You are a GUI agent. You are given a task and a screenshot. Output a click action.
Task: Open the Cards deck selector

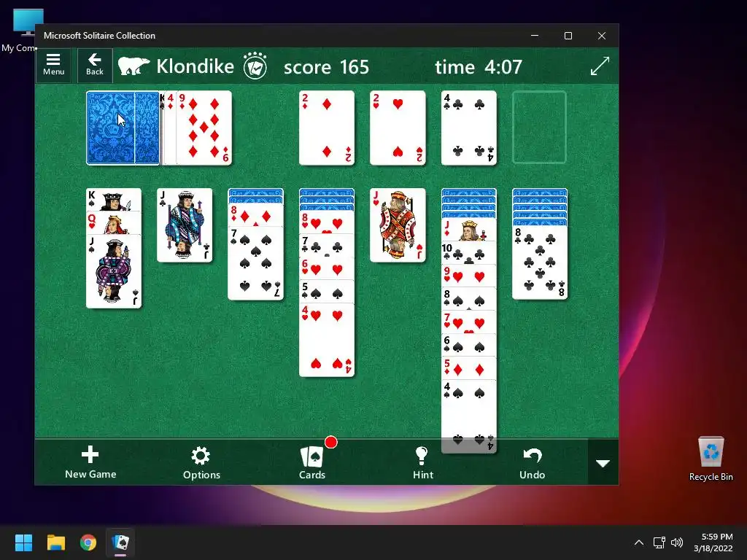coord(312,462)
